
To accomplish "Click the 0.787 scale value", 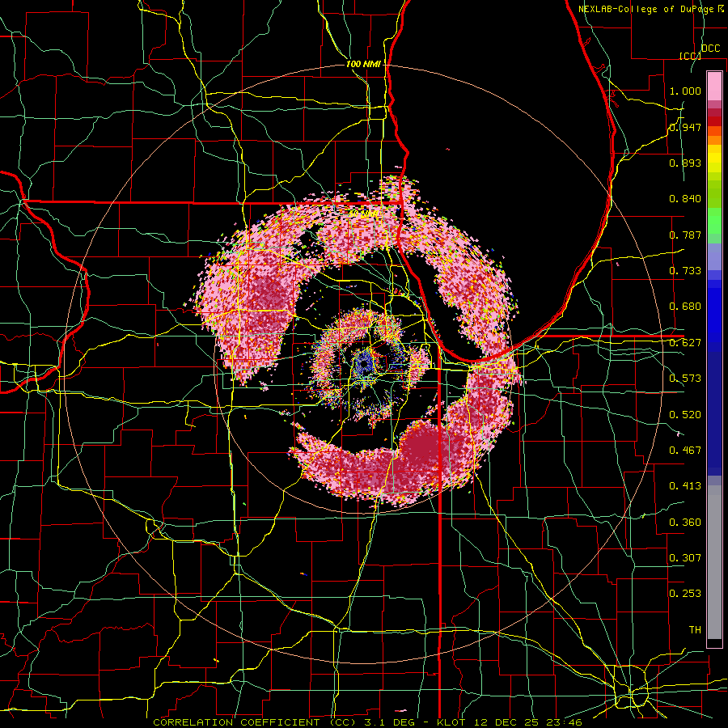I will click(x=685, y=235).
